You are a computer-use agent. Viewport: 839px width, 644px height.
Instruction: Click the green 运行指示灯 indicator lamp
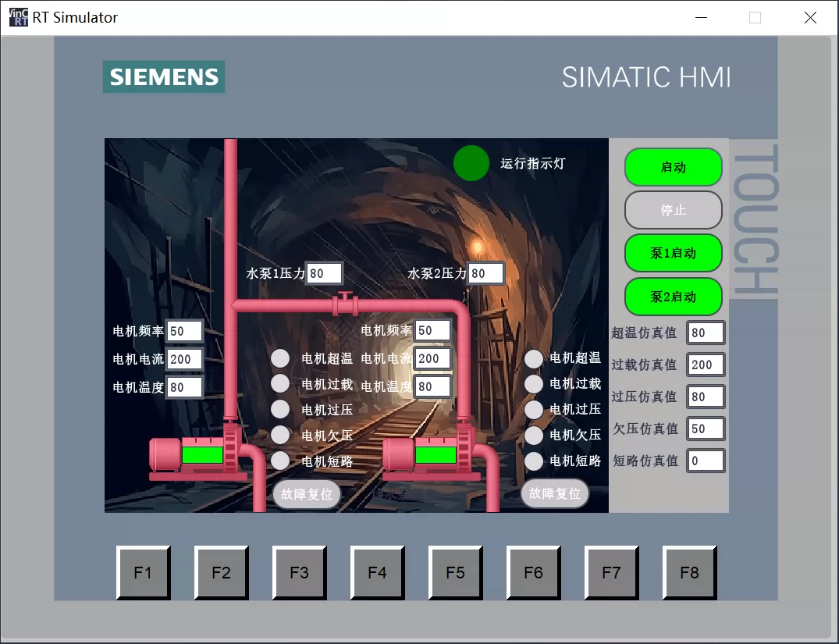(471, 163)
